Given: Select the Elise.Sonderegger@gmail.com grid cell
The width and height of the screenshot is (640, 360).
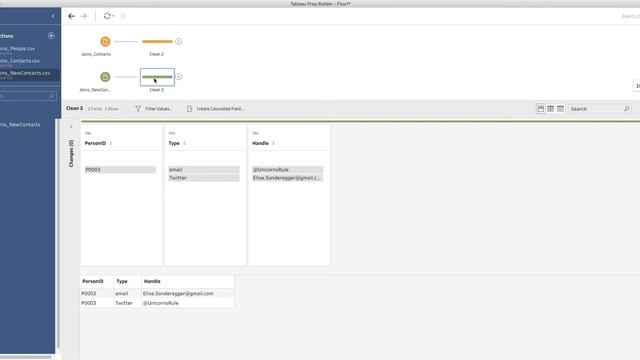Looking at the screenshot, I should click(188, 293).
